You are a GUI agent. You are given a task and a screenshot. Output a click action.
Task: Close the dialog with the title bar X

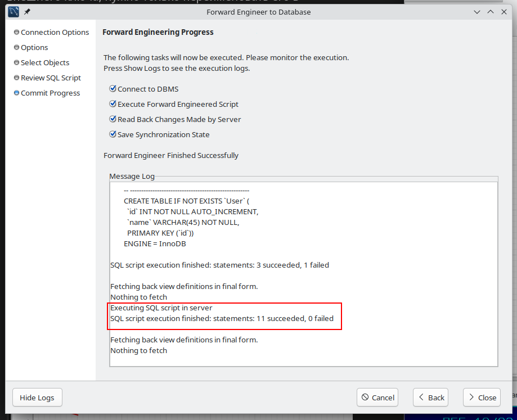tap(503, 12)
